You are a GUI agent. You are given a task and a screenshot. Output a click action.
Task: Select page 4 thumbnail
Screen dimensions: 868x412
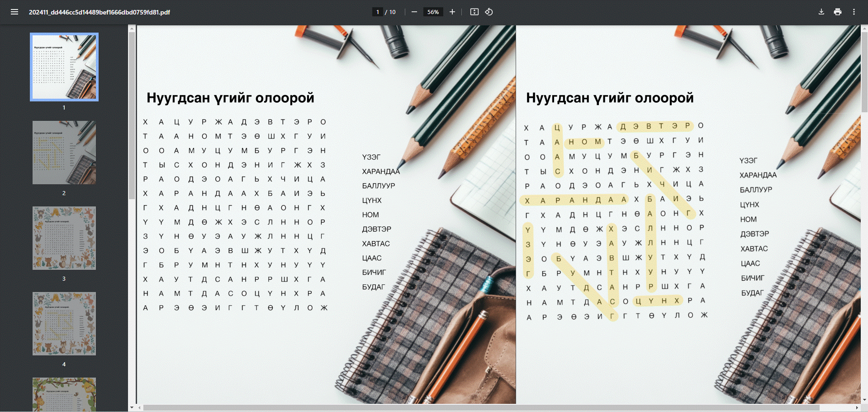64,324
